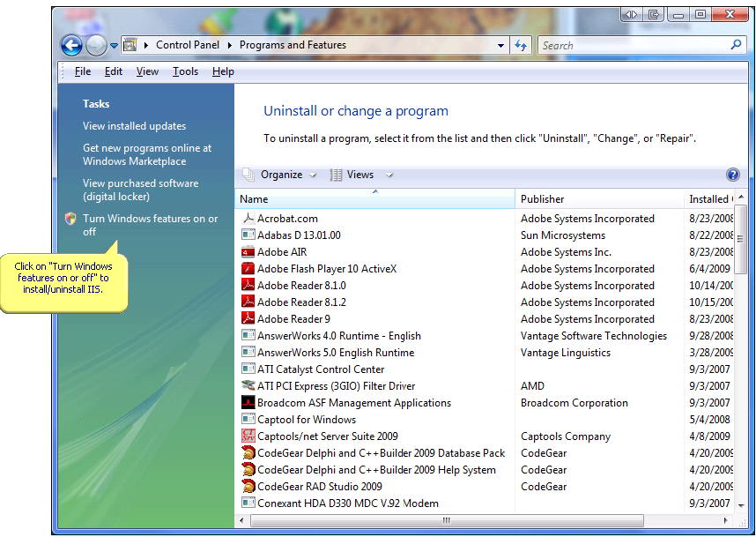
Task: Expand the address bar history dropdown
Action: point(500,45)
